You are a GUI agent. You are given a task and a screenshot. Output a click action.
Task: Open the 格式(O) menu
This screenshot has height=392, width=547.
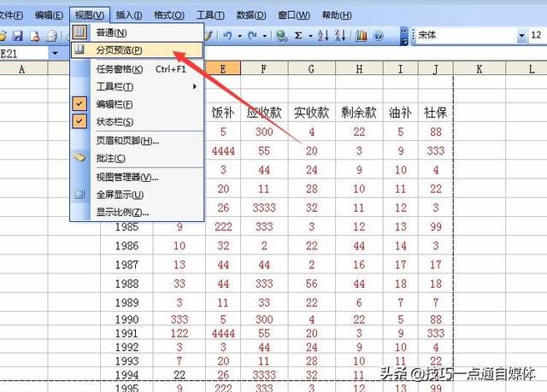(x=169, y=15)
